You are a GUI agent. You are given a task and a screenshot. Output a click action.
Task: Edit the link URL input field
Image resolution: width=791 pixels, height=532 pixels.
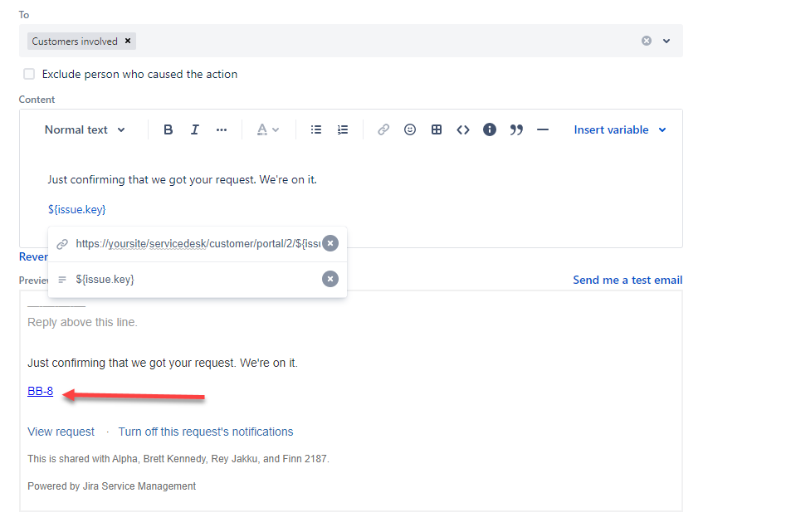[x=198, y=243]
